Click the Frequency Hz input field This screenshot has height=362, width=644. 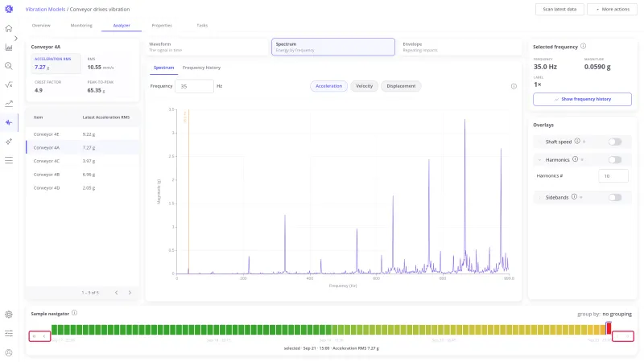point(194,86)
